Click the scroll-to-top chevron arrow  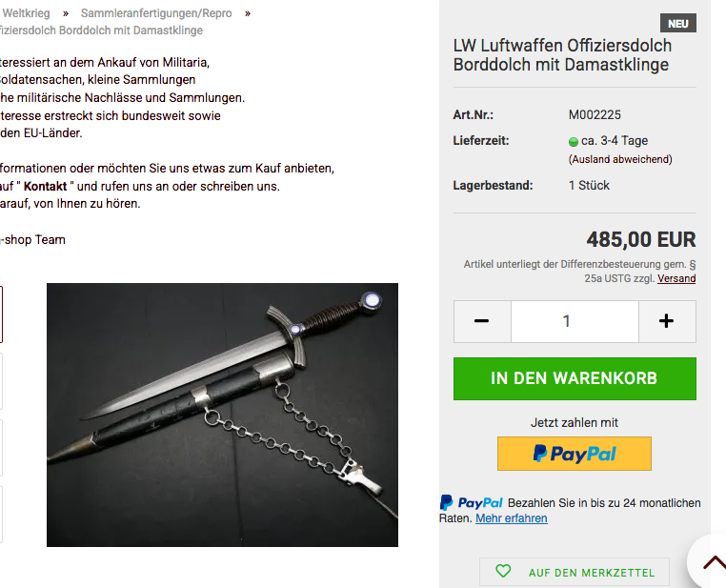714,562
